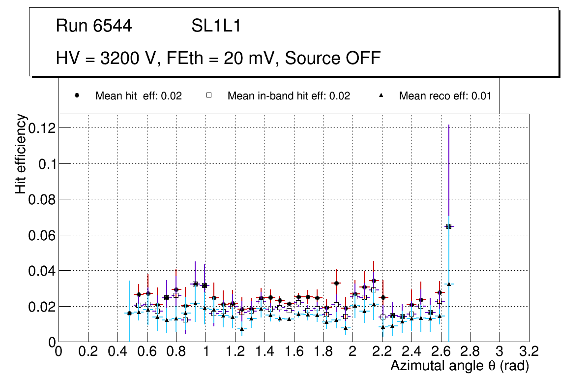Click the 0.06 y-axis tick label
This screenshot has height=380, width=588.
click(43, 235)
